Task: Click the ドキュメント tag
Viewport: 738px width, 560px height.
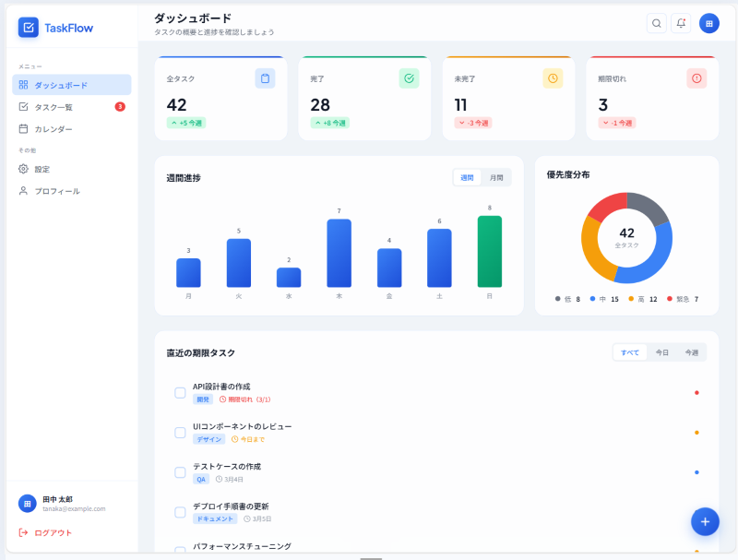Action: pyautogui.click(x=215, y=518)
